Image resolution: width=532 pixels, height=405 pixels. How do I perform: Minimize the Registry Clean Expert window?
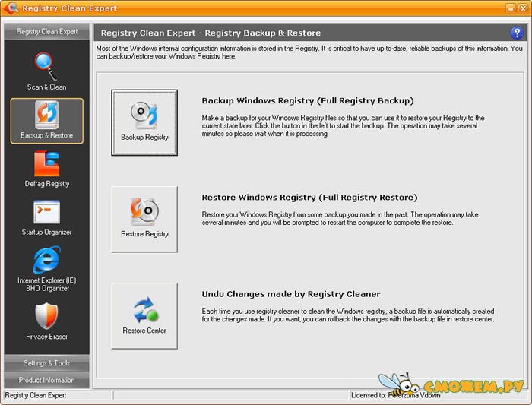511,8
